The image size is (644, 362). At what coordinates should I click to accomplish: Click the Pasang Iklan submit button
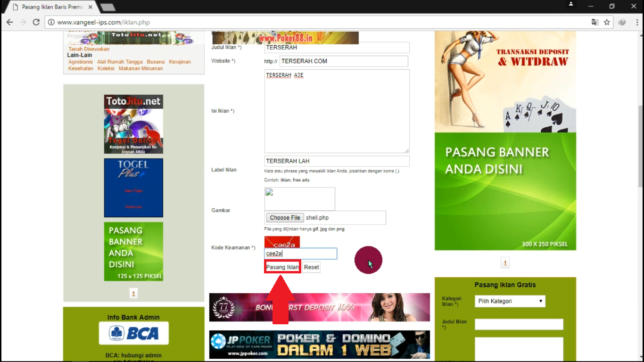point(282,266)
